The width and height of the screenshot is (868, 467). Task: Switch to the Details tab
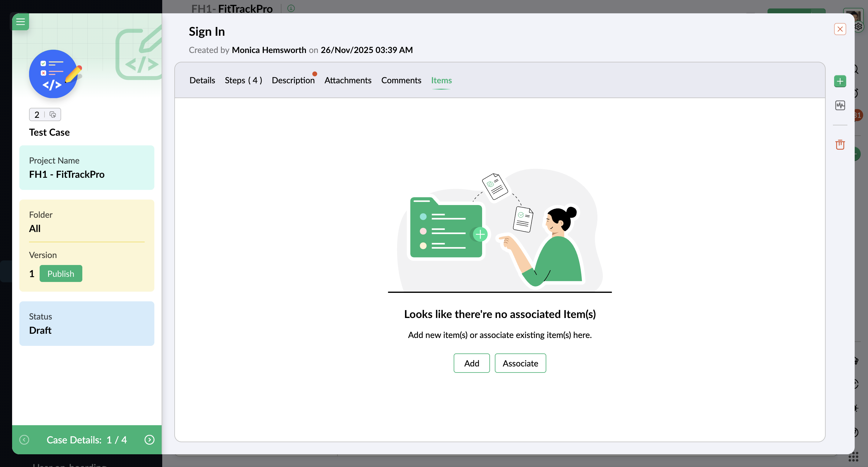tap(202, 80)
